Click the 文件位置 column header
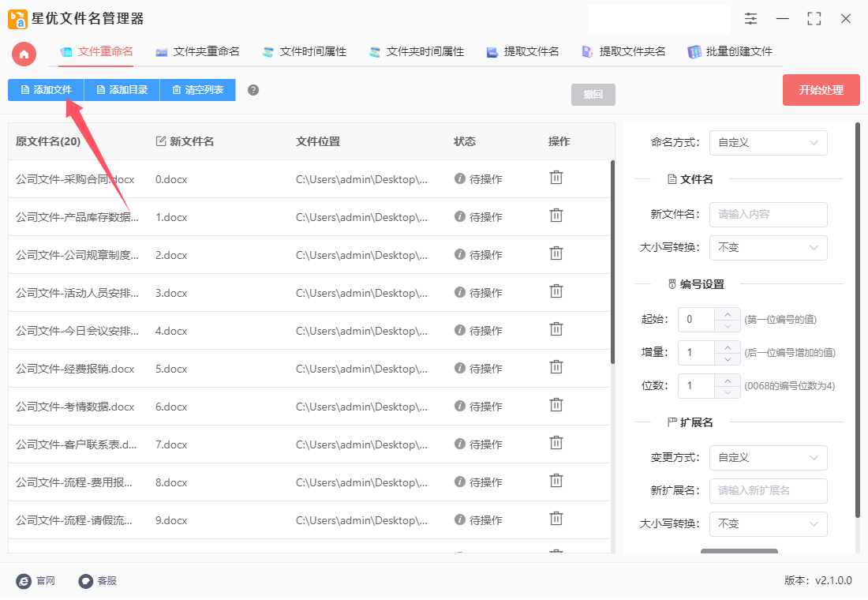868x600 pixels. 318,141
